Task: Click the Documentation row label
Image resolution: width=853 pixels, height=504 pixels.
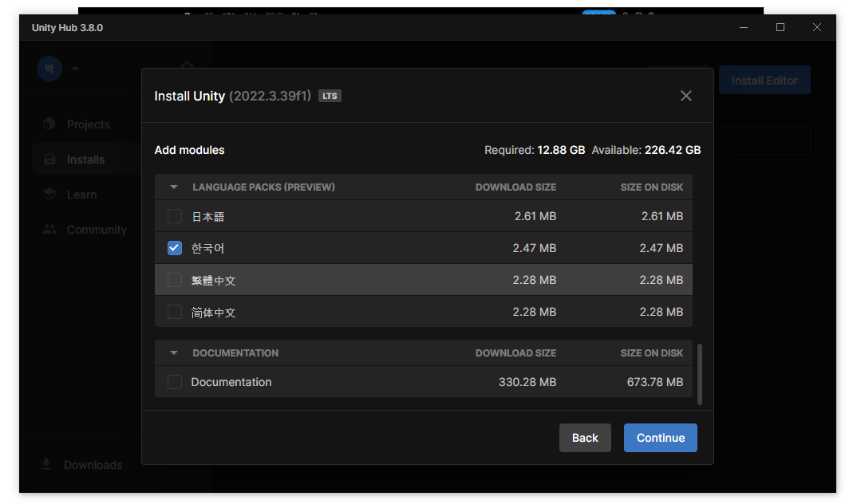Action: (x=231, y=382)
